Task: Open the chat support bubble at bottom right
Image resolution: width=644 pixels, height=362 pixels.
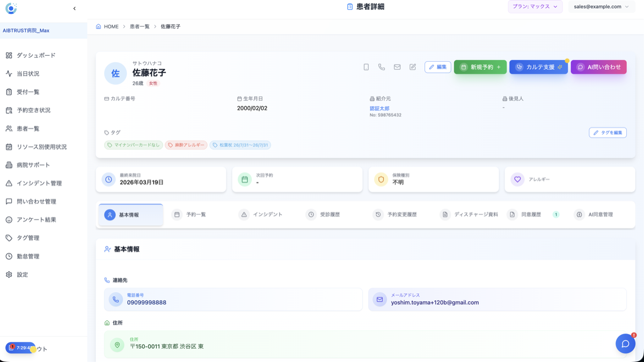Action: (x=625, y=344)
